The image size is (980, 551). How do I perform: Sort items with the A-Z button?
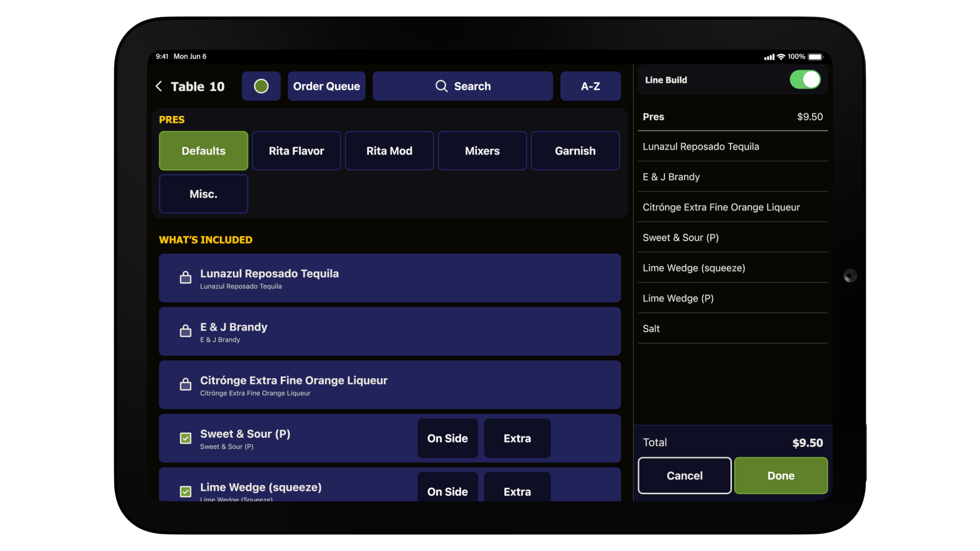591,86
